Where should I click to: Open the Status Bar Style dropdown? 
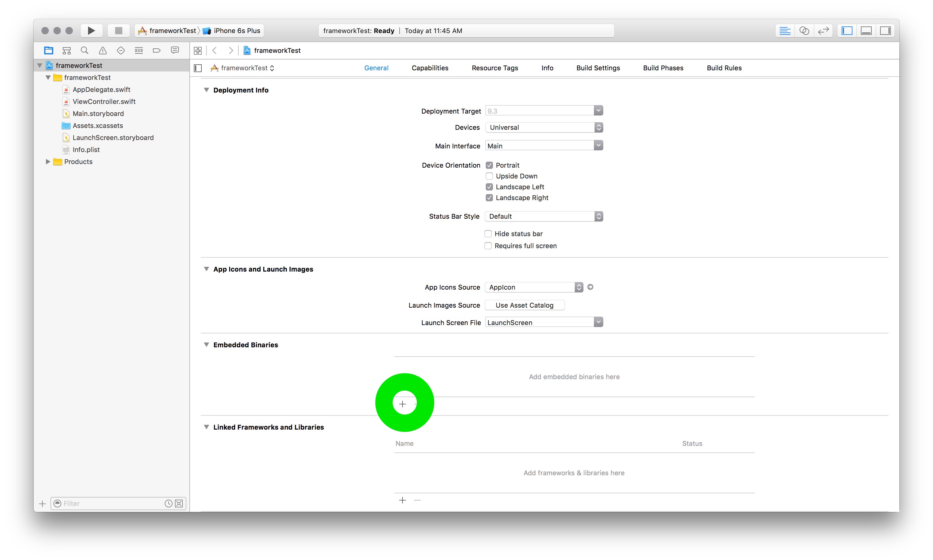(x=543, y=216)
